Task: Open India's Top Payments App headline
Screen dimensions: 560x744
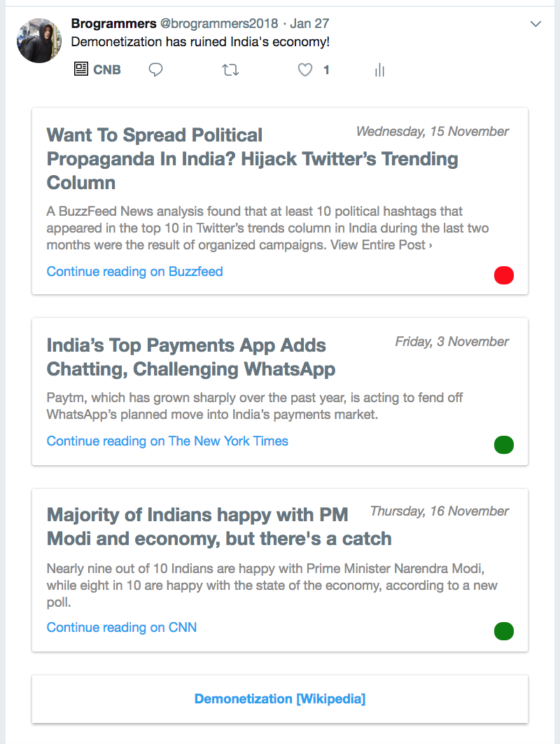Action: (x=190, y=357)
